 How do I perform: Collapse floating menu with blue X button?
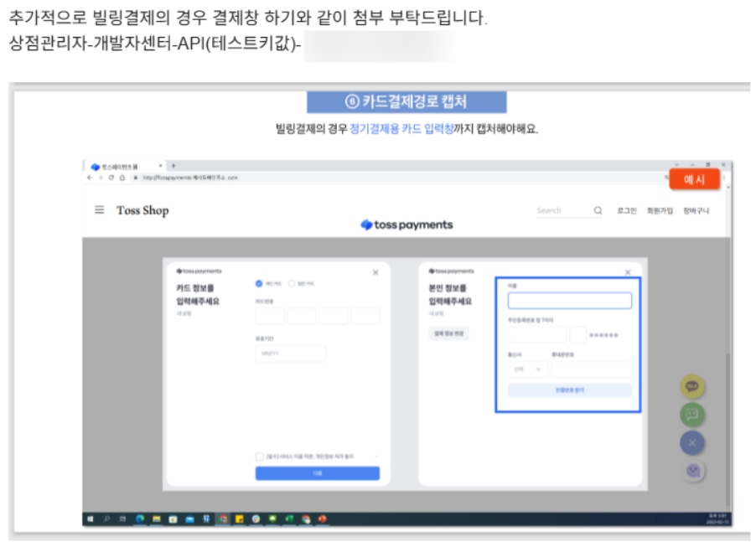tap(691, 443)
